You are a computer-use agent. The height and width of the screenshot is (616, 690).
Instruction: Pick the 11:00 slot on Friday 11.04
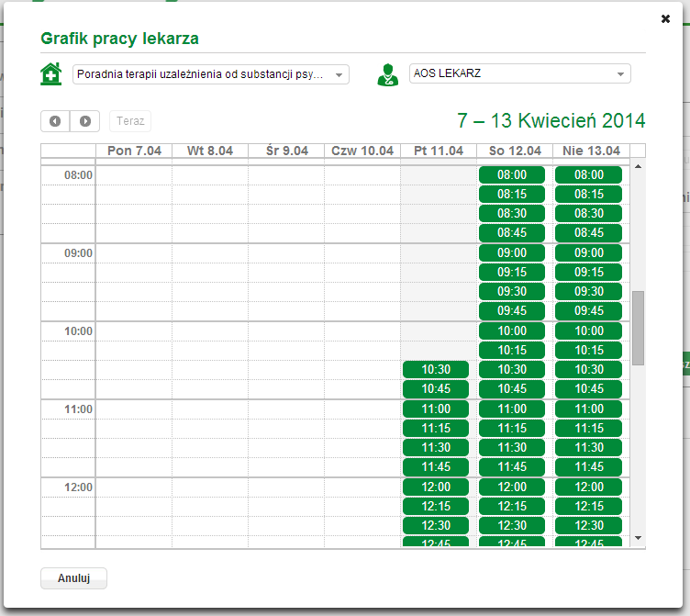[x=436, y=409]
